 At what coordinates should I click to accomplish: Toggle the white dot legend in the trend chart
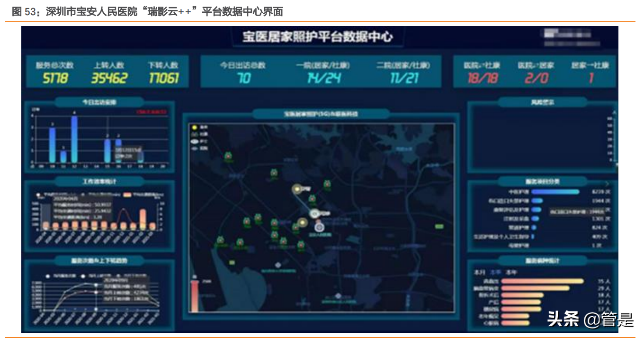[48, 276]
